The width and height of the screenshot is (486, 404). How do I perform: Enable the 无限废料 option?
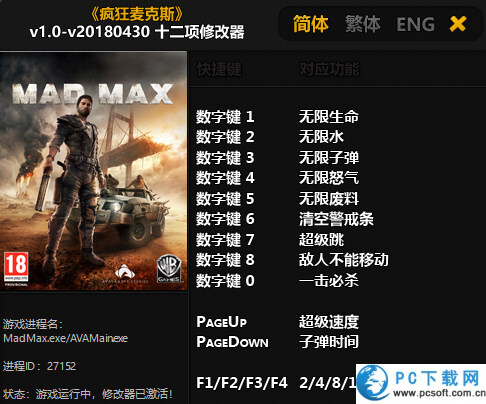pyautogui.click(x=329, y=199)
